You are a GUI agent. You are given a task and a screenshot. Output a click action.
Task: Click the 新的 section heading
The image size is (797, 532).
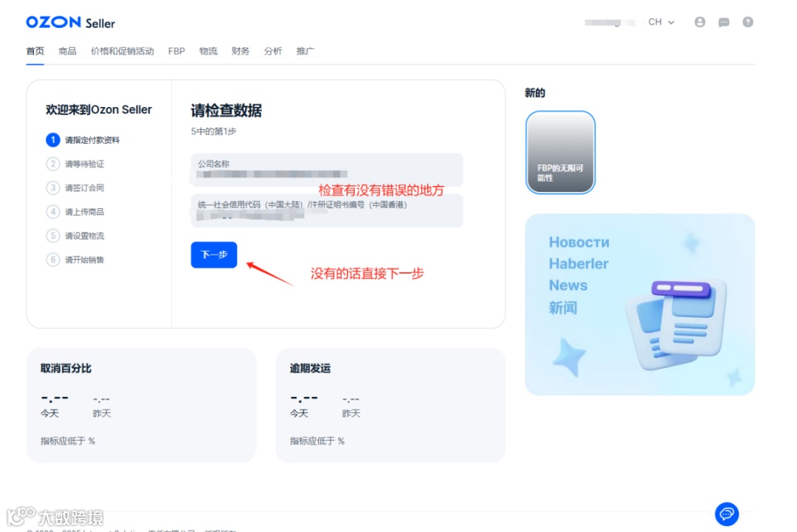pos(535,93)
